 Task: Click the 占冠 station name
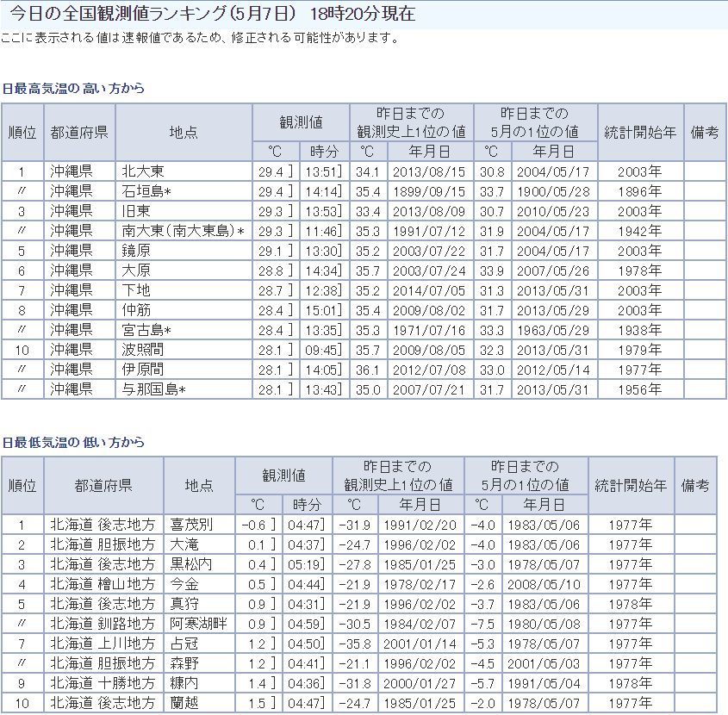pyautogui.click(x=184, y=643)
